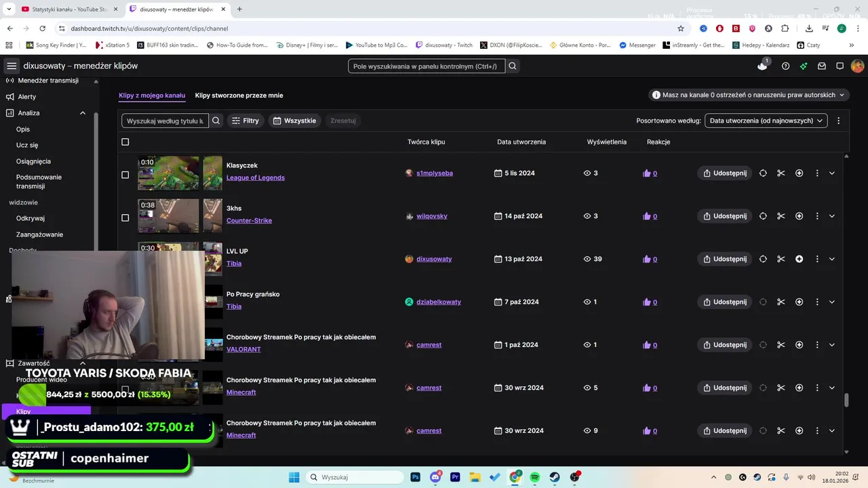This screenshot has width=868, height=488.
Task: Open the Klasyczek clip thumbnail
Action: [x=168, y=174]
